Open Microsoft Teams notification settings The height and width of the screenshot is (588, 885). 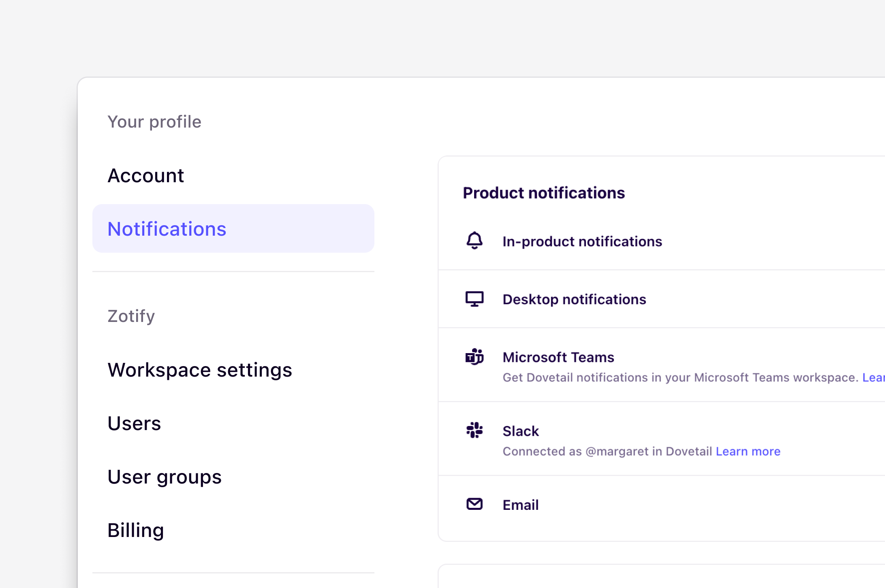pos(558,357)
